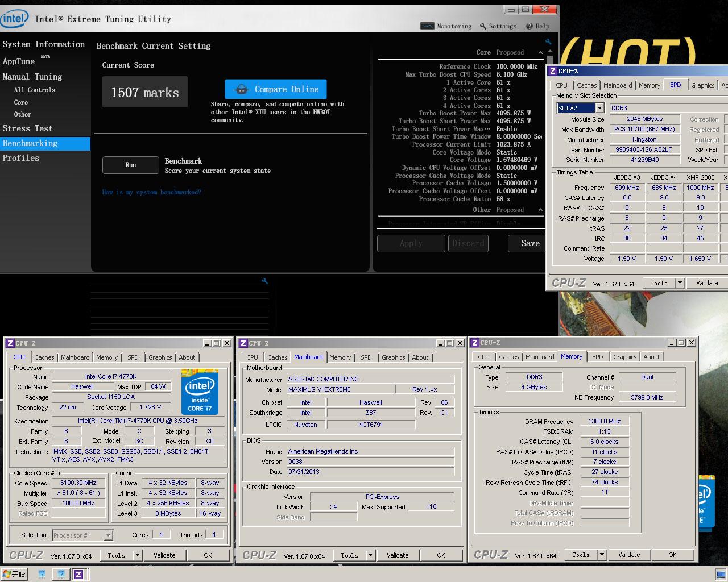Click the Core Voltage value 1.67480469 V
The image size is (728, 582).
pos(516,160)
